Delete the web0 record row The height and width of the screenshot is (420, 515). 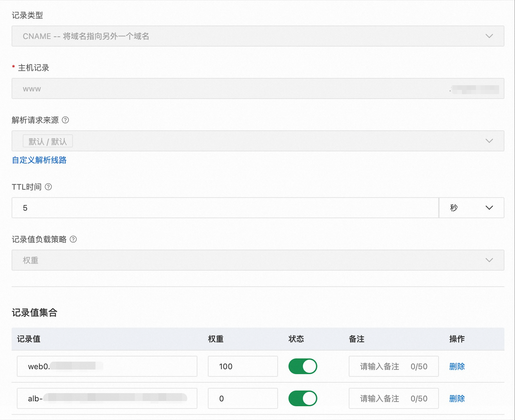(x=457, y=366)
